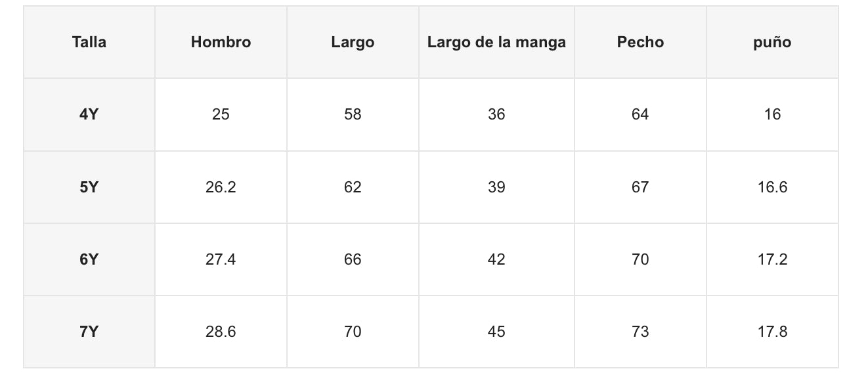
Task: Click the 7Y size row label
Action: pyautogui.click(x=89, y=332)
